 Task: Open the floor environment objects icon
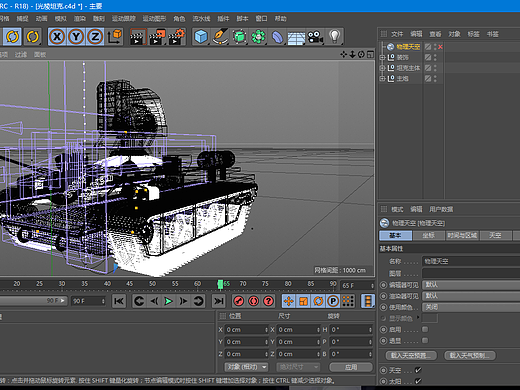tap(296, 37)
